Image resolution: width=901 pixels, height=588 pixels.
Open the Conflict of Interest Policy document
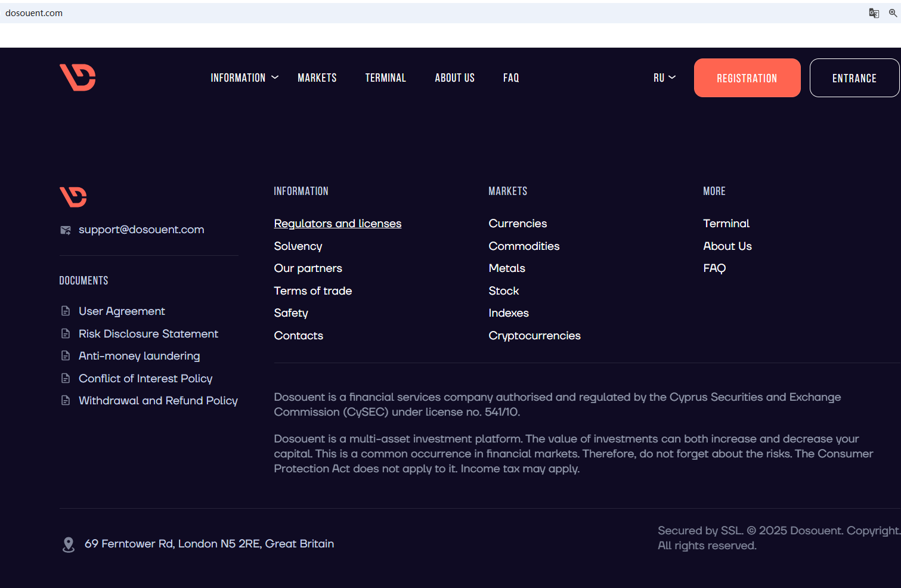click(x=145, y=379)
